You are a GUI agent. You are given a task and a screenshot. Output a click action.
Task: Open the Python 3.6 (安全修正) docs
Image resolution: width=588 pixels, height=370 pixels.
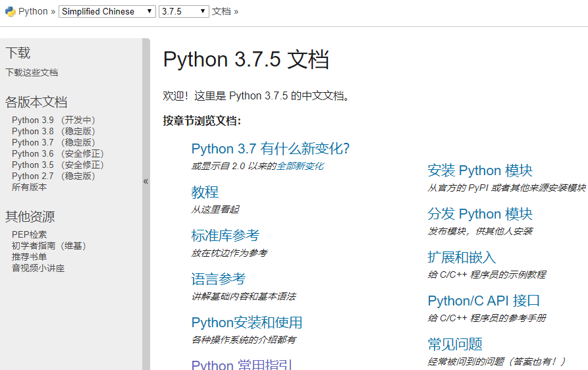58,153
